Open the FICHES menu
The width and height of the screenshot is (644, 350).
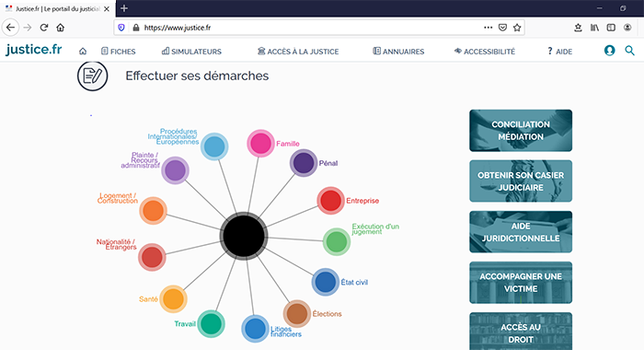coord(119,52)
